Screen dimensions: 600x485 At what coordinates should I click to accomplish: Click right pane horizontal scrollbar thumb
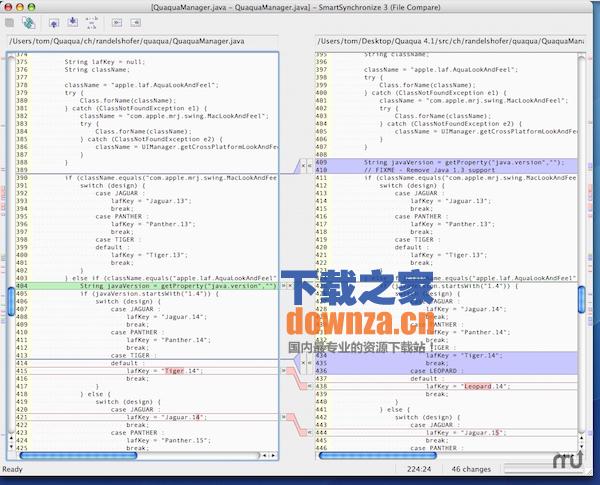(x=377, y=456)
